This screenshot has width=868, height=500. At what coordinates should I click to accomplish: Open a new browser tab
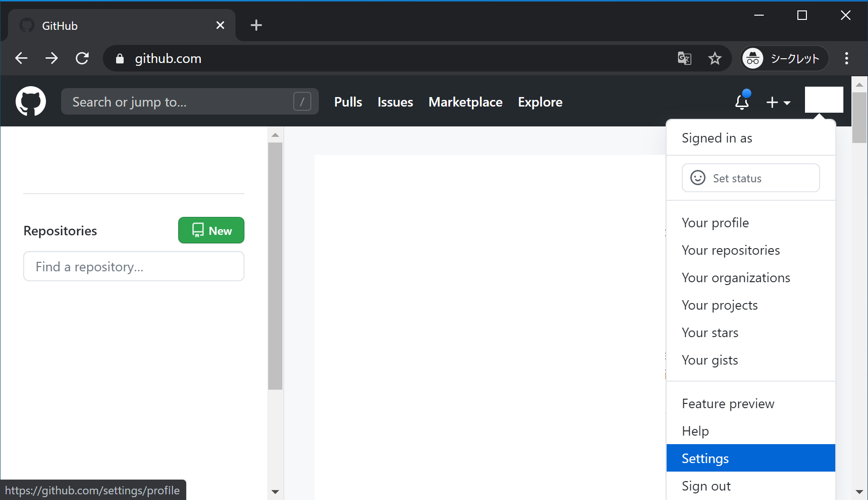[x=256, y=26]
